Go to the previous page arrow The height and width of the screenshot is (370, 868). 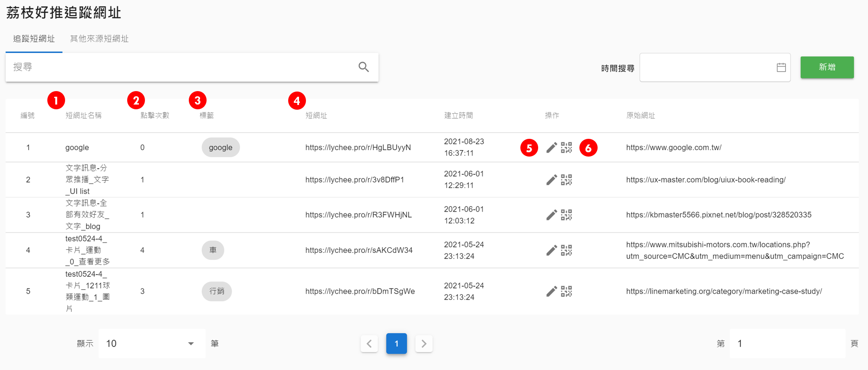coord(369,344)
